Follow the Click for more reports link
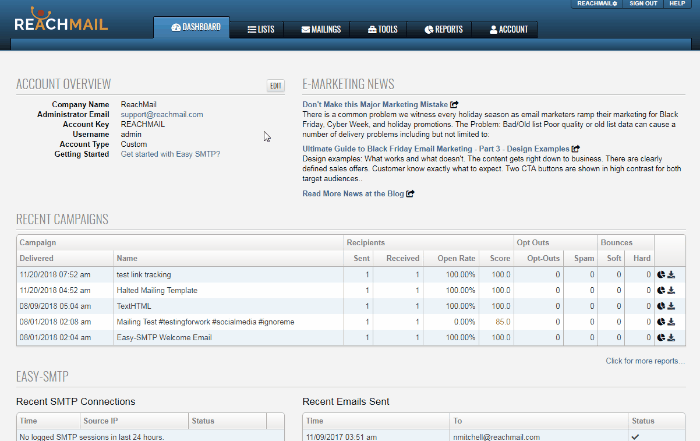This screenshot has width=700, height=441. [644, 360]
